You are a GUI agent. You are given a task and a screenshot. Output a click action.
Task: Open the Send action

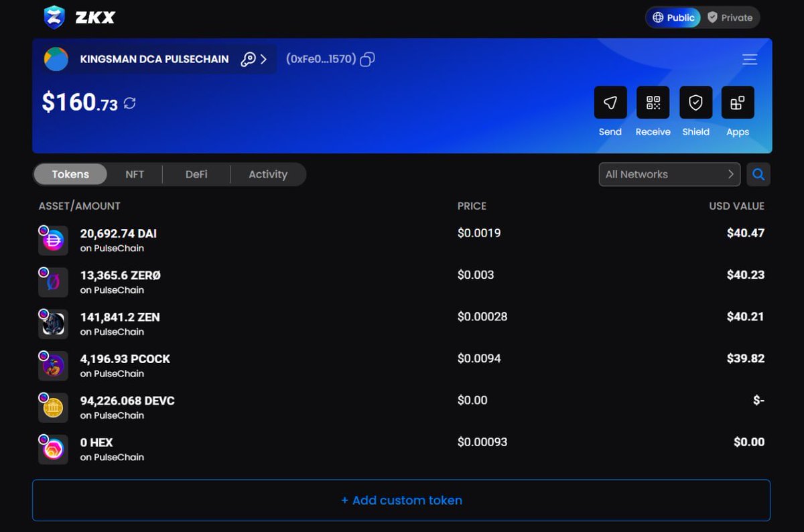coord(610,103)
